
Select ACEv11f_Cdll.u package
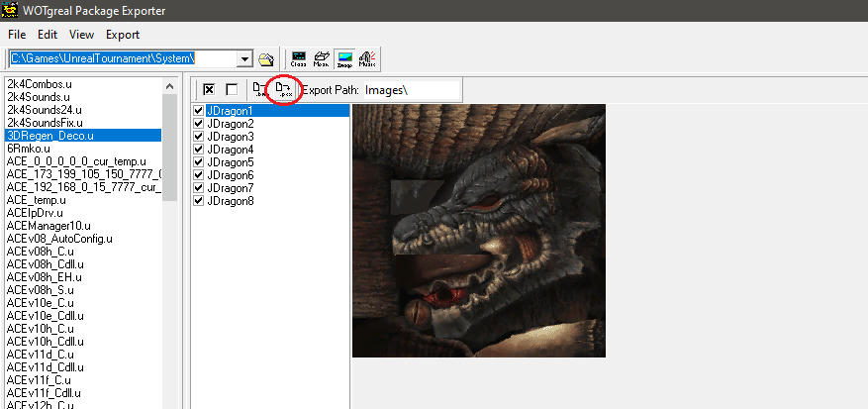tap(45, 393)
